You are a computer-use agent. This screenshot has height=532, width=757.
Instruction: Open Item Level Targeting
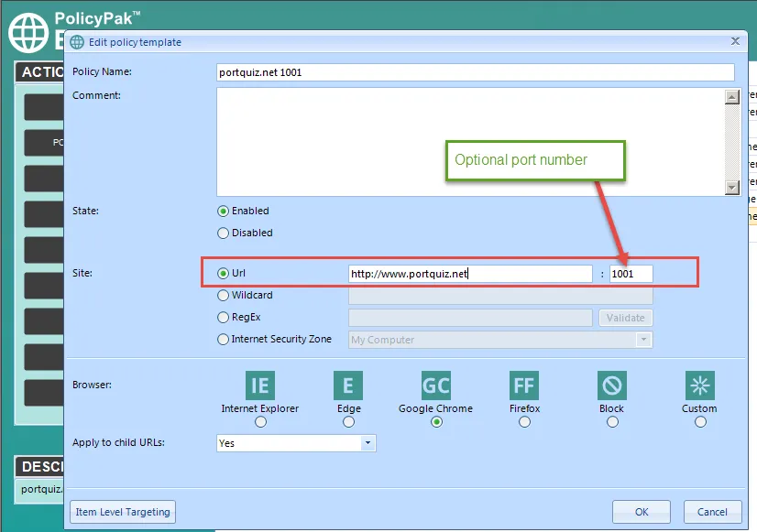[x=123, y=512]
